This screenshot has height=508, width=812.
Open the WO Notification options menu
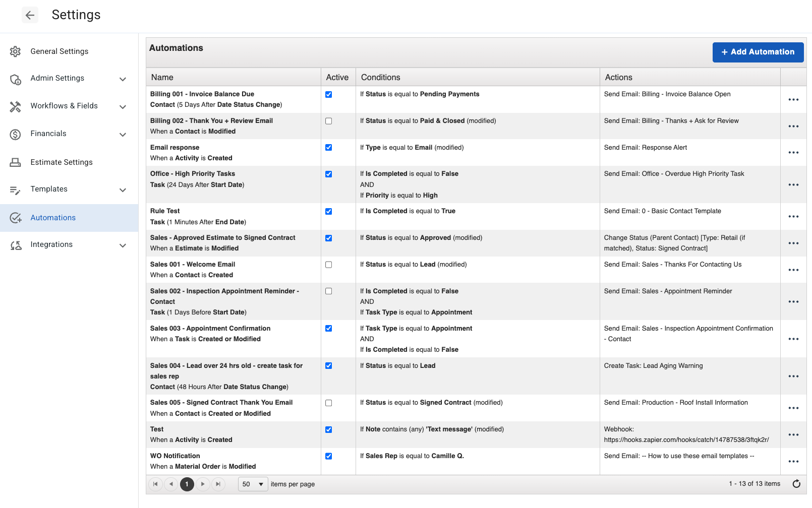[793, 461]
